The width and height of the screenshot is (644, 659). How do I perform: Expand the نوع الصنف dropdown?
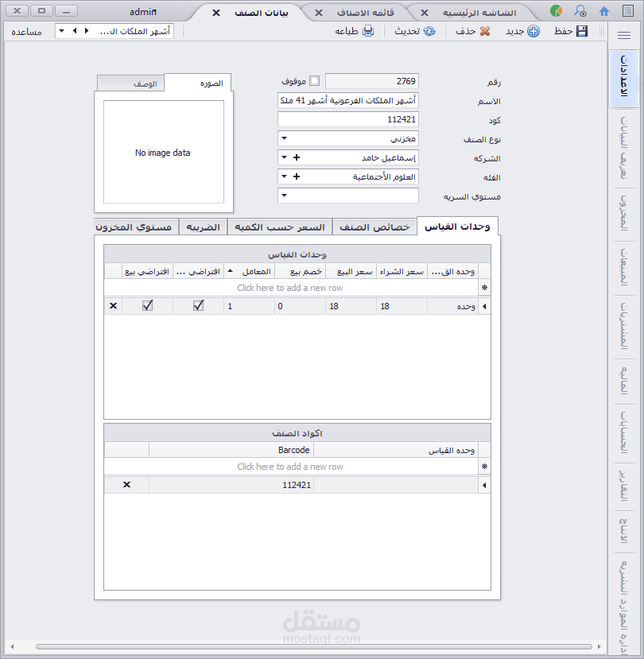(x=284, y=138)
